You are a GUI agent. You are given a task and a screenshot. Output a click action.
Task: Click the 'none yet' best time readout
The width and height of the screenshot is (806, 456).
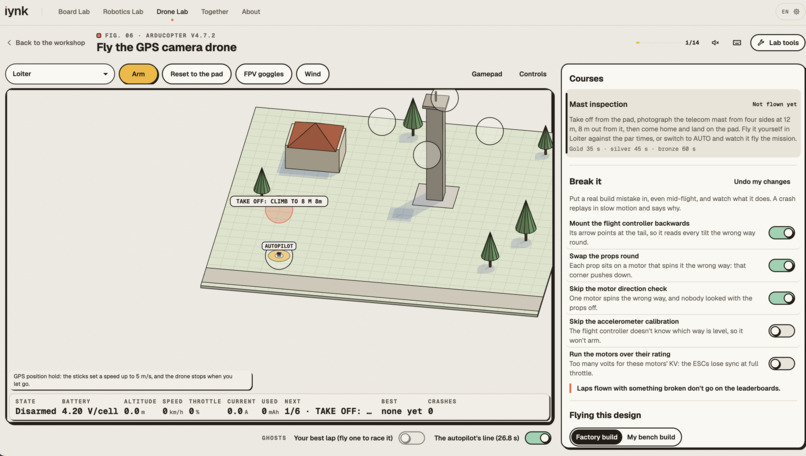pos(401,411)
